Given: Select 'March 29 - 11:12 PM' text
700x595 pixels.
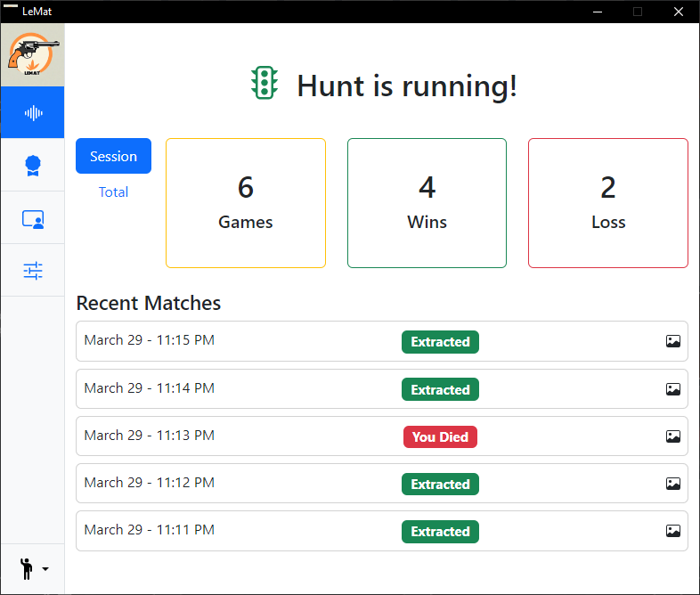Looking at the screenshot, I should 150,483.
